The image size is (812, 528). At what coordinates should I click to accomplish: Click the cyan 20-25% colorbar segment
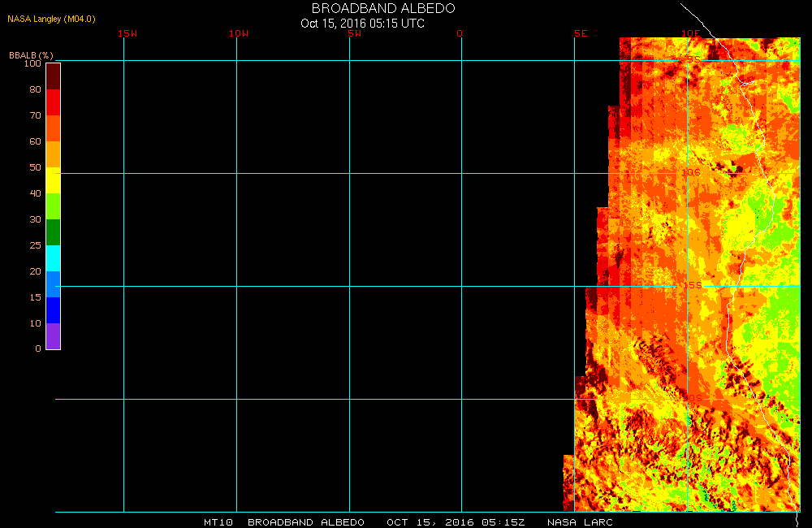[x=53, y=258]
